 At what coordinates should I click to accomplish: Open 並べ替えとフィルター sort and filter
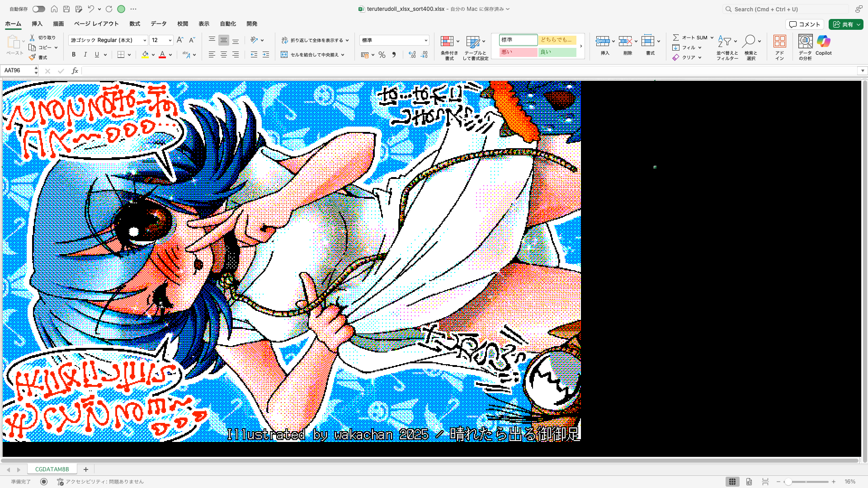pyautogui.click(x=727, y=48)
